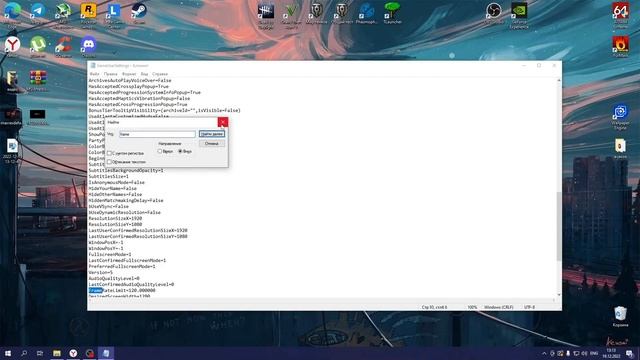The width and height of the screenshot is (640, 360).
Task: Open the File menu in Notepad
Action: tap(94, 74)
